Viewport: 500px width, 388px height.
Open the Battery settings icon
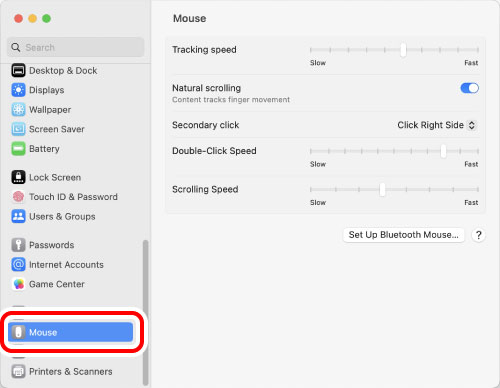point(18,149)
